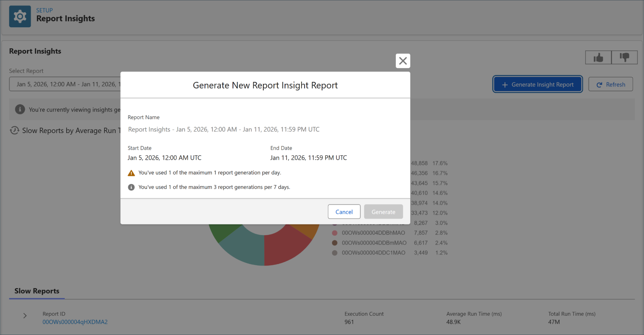Click the Report Name input field
Image resolution: width=644 pixels, height=335 pixels.
click(265, 129)
